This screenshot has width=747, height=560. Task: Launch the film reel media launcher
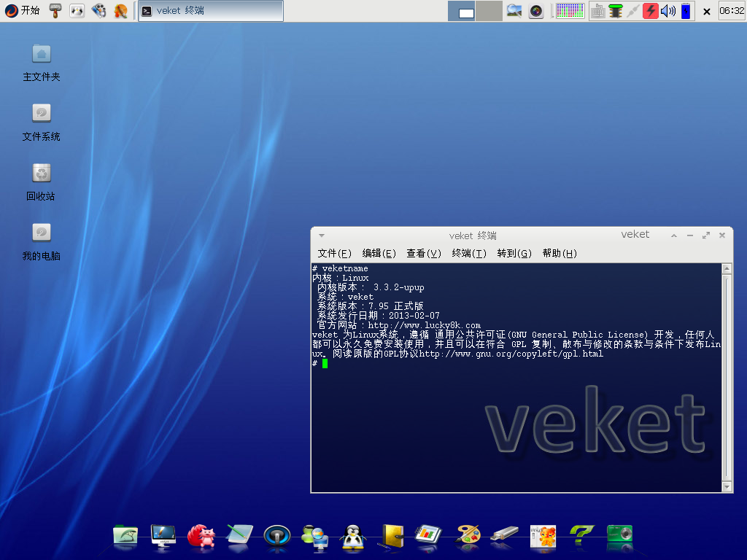tap(98, 10)
